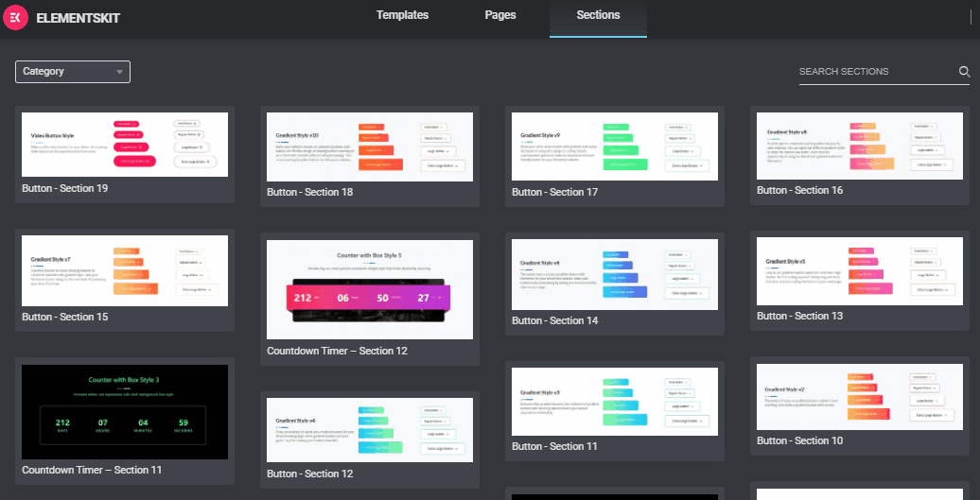This screenshot has height=500, width=980.
Task: Open the Button - Section 14 thumbnail
Action: point(615,275)
